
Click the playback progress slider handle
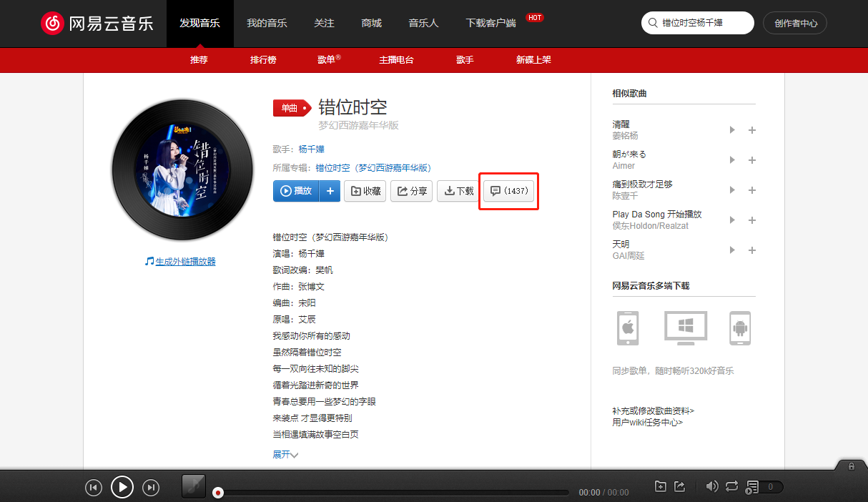(218, 493)
